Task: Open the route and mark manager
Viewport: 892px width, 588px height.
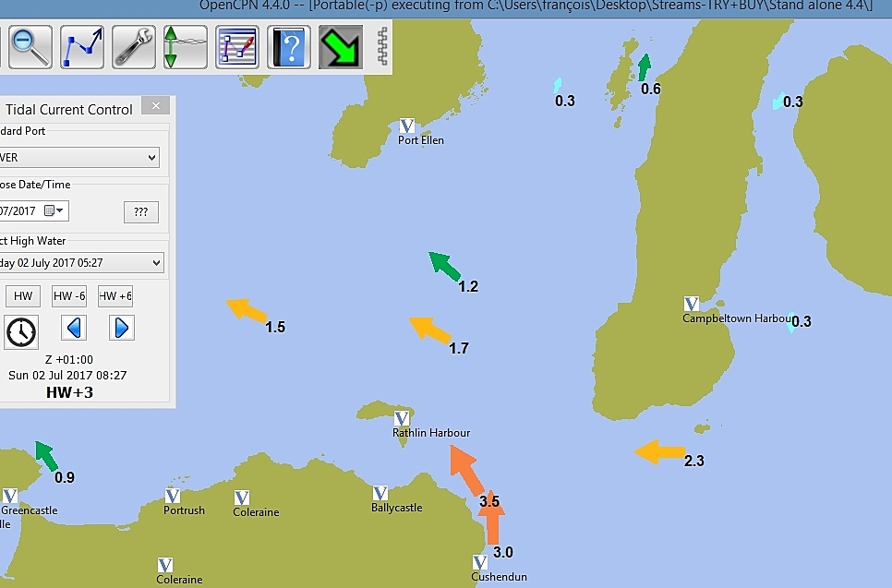Action: coord(237,47)
